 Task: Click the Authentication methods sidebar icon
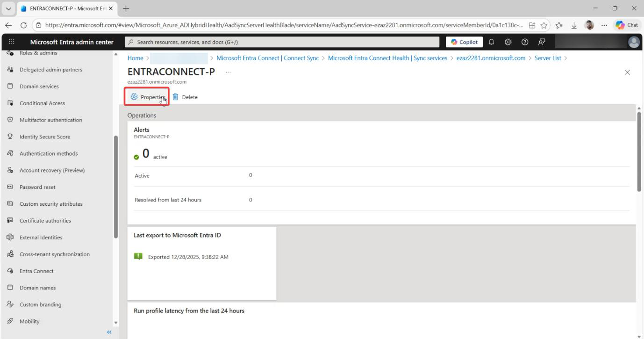(x=10, y=153)
